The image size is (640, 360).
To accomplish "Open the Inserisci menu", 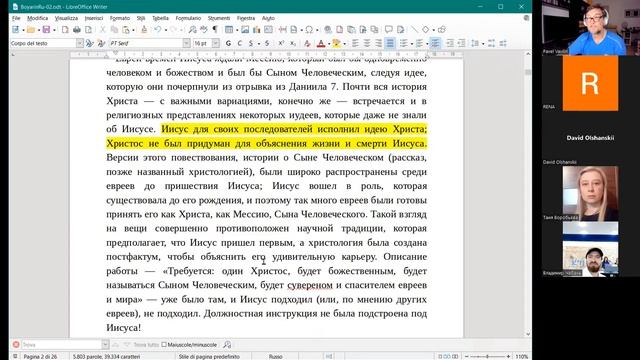I will tap(94, 18).
